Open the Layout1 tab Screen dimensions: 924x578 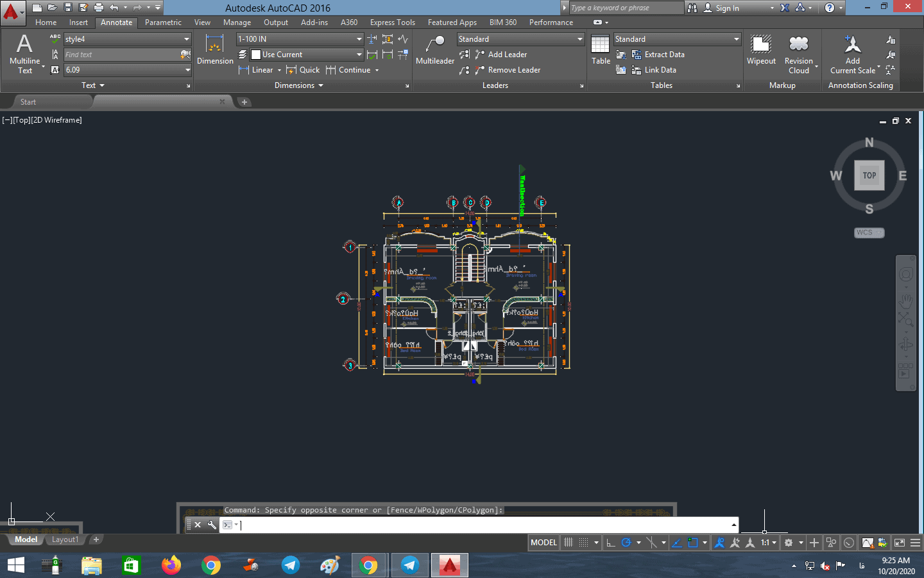(x=65, y=539)
